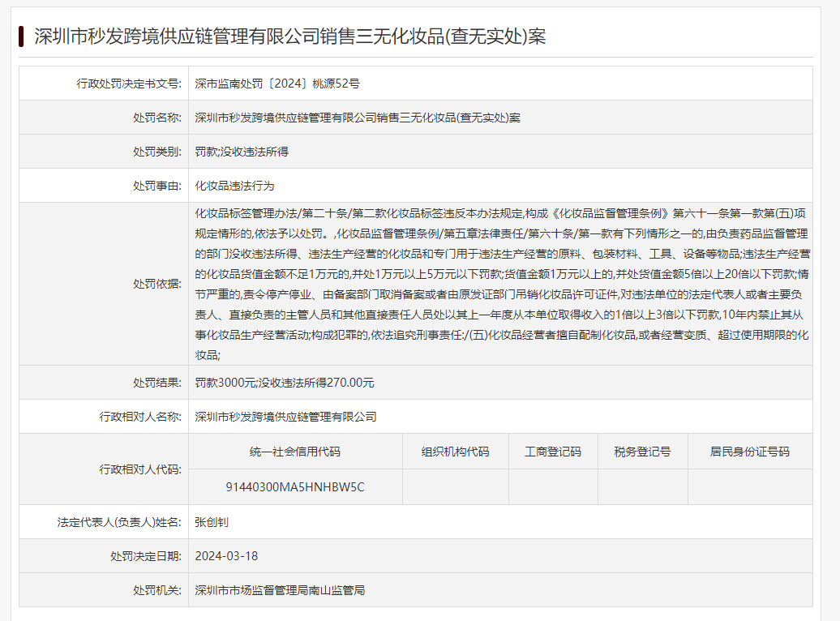The image size is (840, 621).
Task: Select the 处罚决定日期: label
Action: pyautogui.click(x=146, y=556)
